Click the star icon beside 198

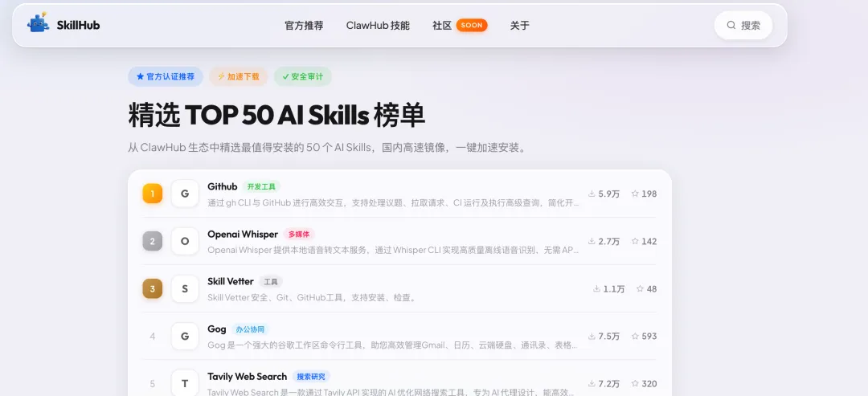635,194
